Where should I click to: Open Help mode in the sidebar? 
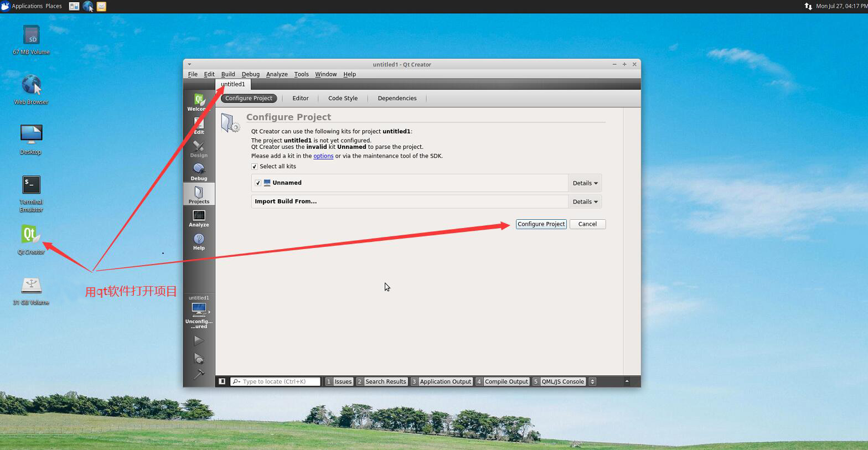pyautogui.click(x=199, y=241)
